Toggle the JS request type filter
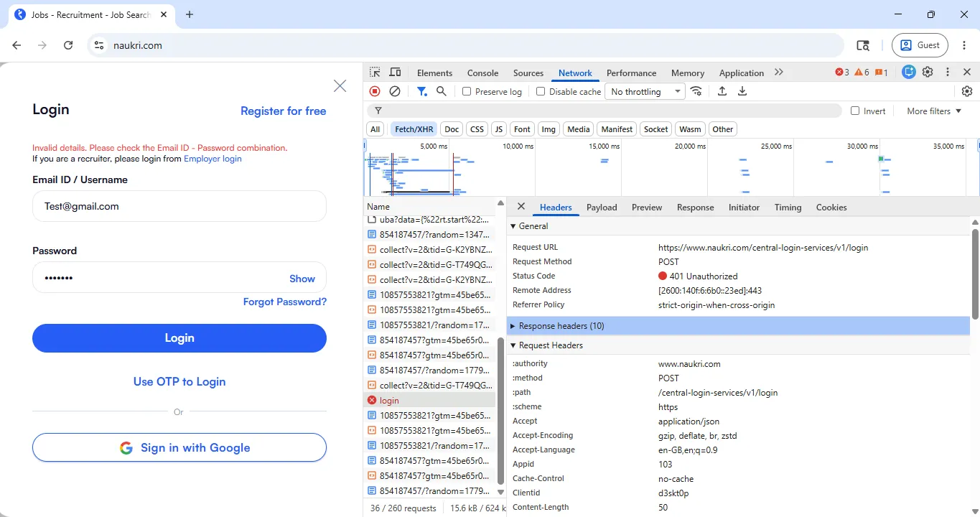The height and width of the screenshot is (517, 980). [x=499, y=129]
